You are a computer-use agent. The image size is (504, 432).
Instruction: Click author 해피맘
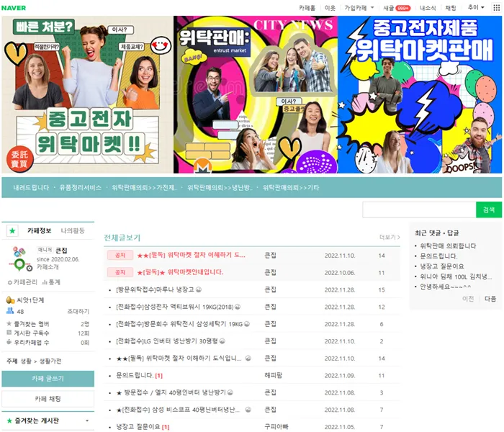pyautogui.click(x=273, y=375)
